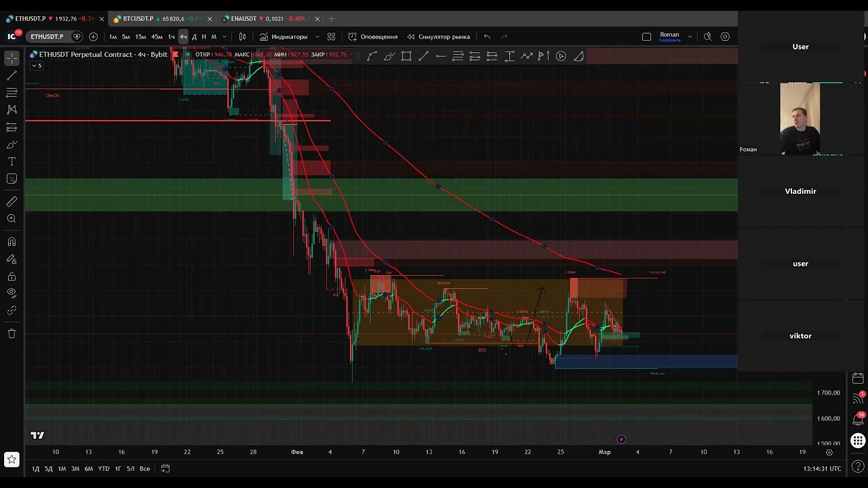
Task: Click the link drawings icon in sidebar
Action: (12, 310)
